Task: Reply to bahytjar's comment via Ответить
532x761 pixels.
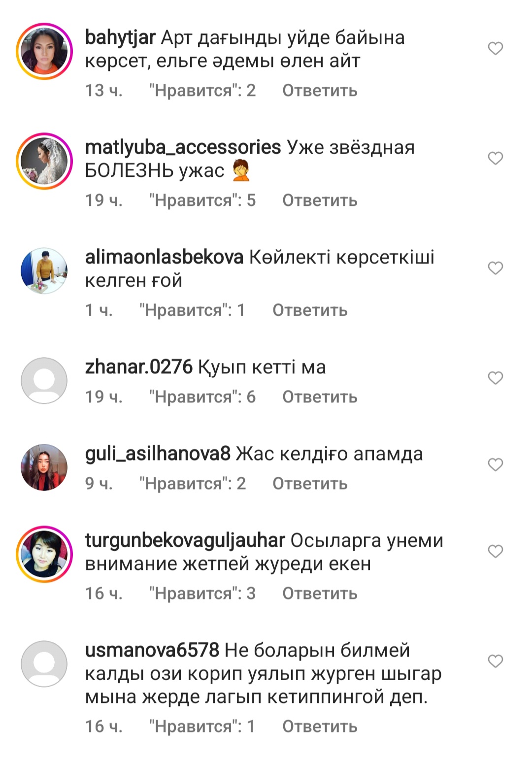Action: tap(320, 91)
